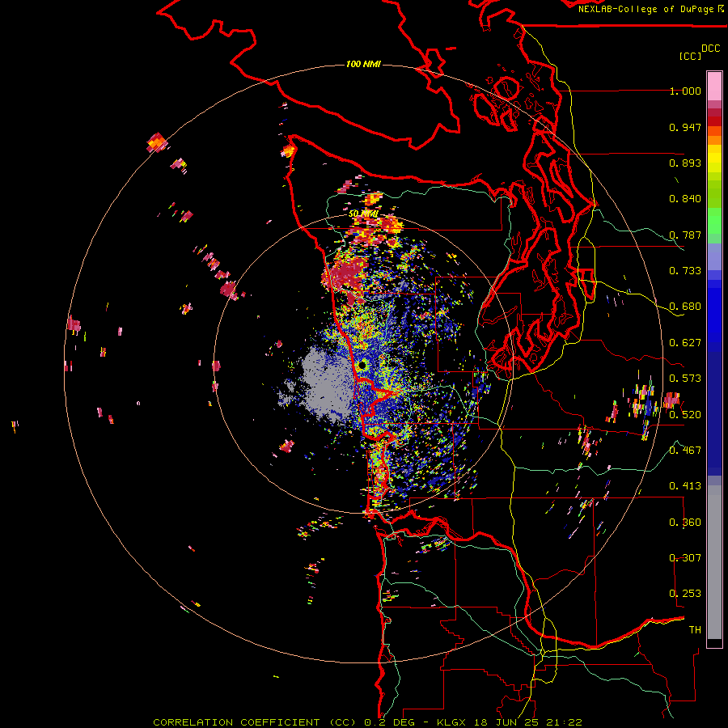Click the 18 JUN 25 date text
The height and width of the screenshot is (728, 728).
tap(505, 722)
